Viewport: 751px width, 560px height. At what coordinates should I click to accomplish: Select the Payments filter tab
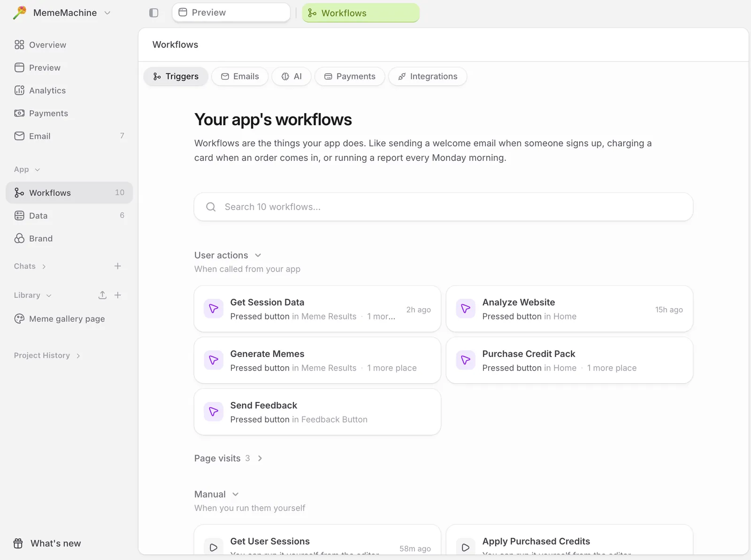coord(350,76)
